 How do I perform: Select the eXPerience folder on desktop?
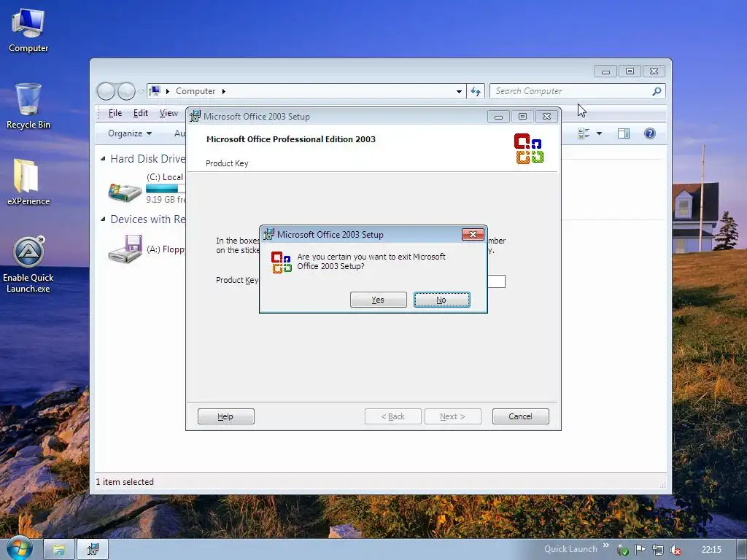coord(28,182)
